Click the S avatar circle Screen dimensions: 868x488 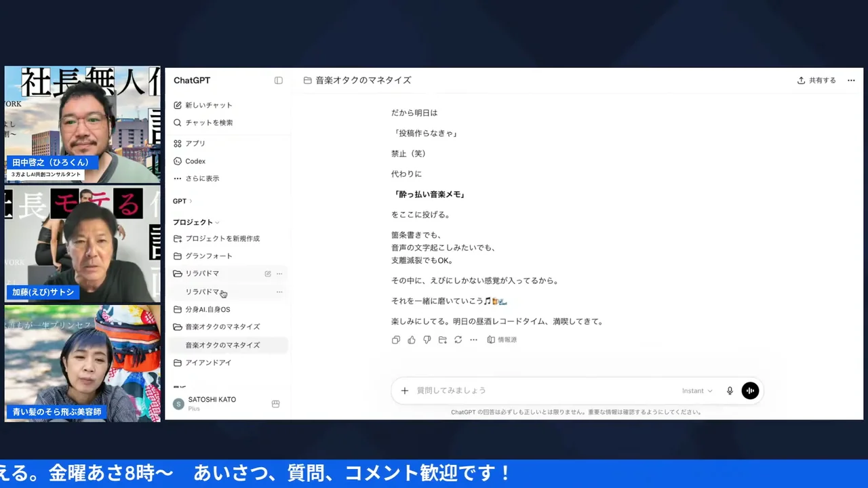pos(178,404)
